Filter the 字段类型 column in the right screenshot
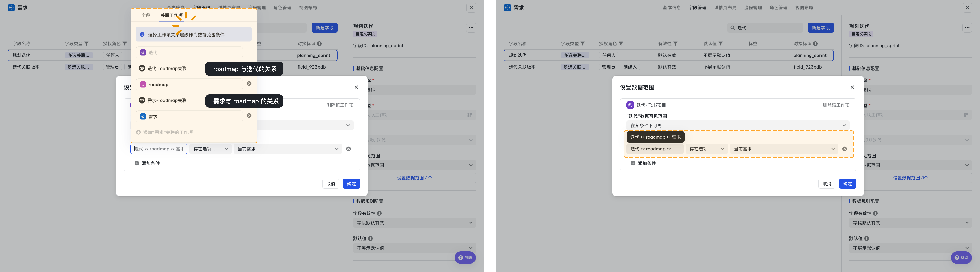 point(582,44)
